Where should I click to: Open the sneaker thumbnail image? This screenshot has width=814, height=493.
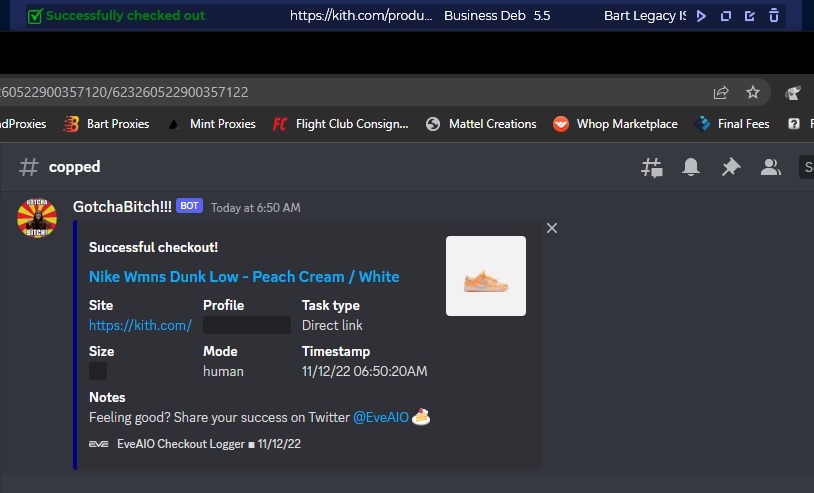[486, 276]
